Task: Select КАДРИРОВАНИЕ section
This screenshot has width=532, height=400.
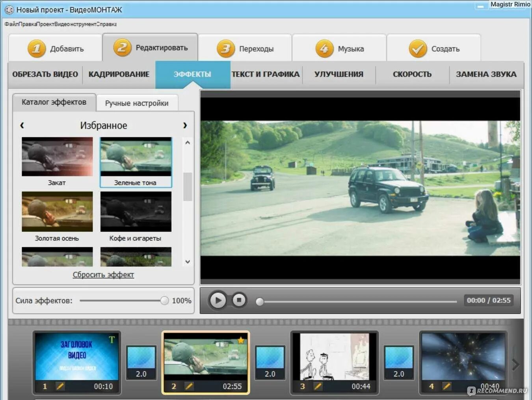Action: 119,74
